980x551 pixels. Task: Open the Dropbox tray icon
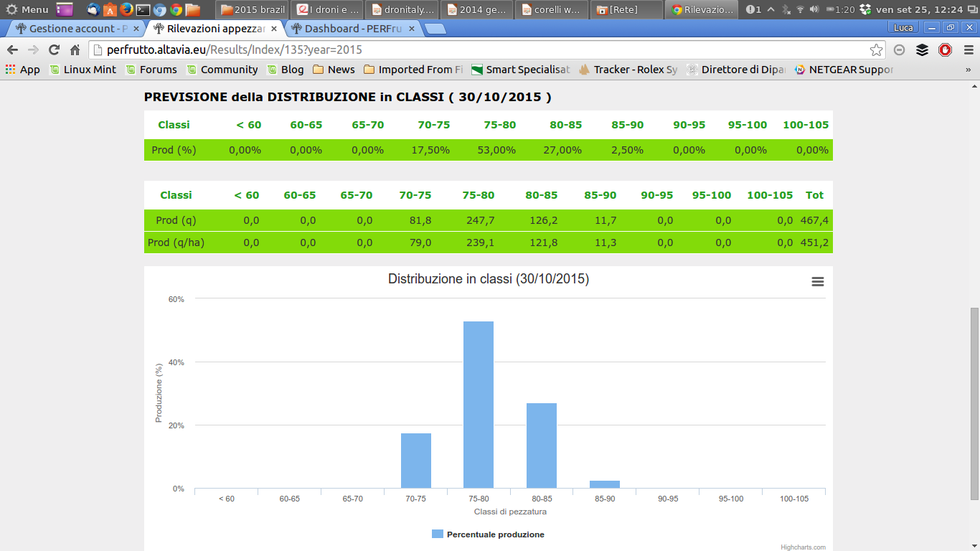pyautogui.click(x=864, y=9)
